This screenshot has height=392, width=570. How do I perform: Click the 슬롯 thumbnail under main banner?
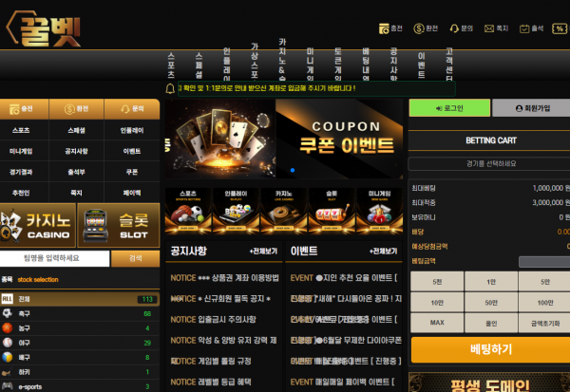(330, 209)
